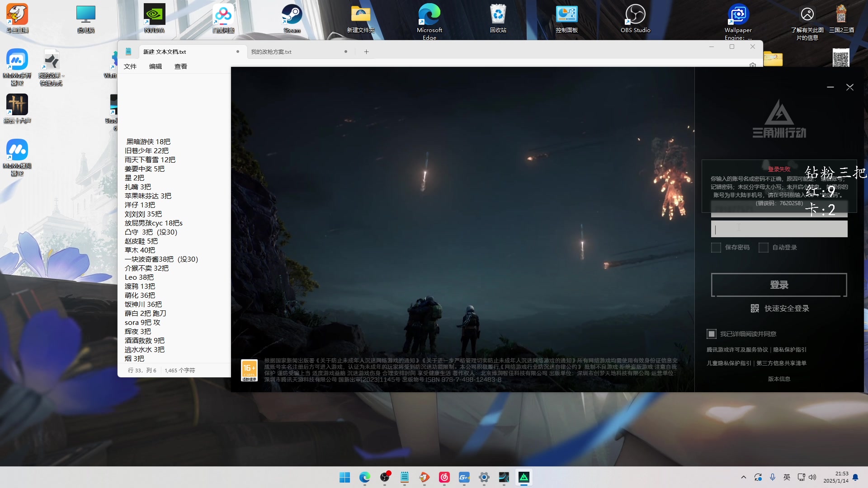This screenshot has height=488, width=868.
Task: Open the notification bell in the tray
Action: pos(855,477)
